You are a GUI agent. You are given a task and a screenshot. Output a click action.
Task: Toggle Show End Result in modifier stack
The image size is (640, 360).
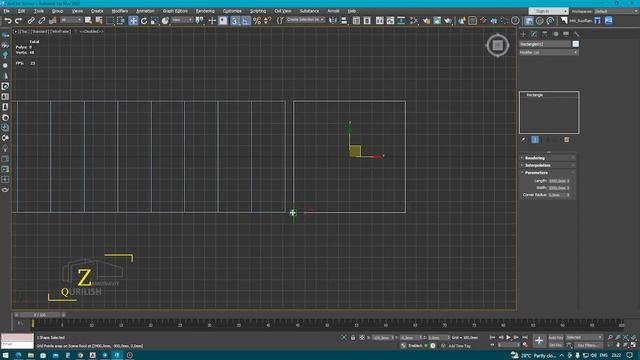coord(535,140)
